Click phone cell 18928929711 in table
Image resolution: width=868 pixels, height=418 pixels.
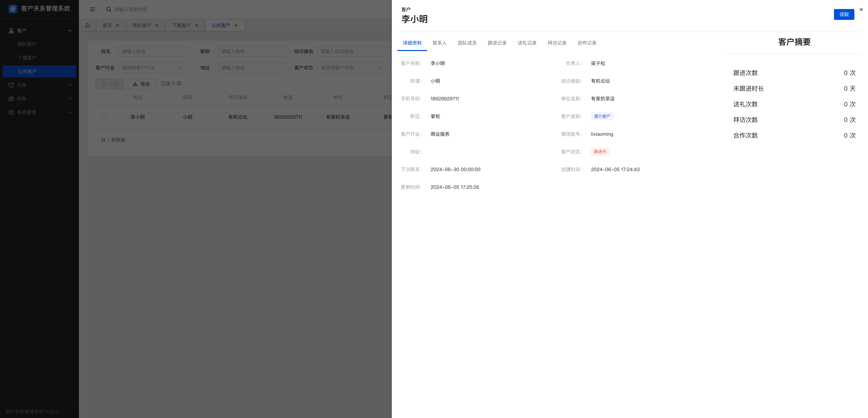(x=288, y=117)
